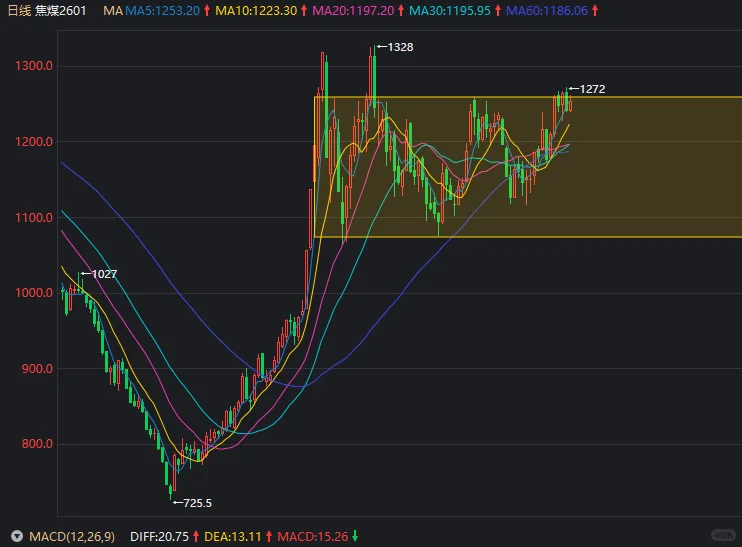Click the 1200.0 price axis label
The height and width of the screenshot is (547, 742).
[x=34, y=141]
